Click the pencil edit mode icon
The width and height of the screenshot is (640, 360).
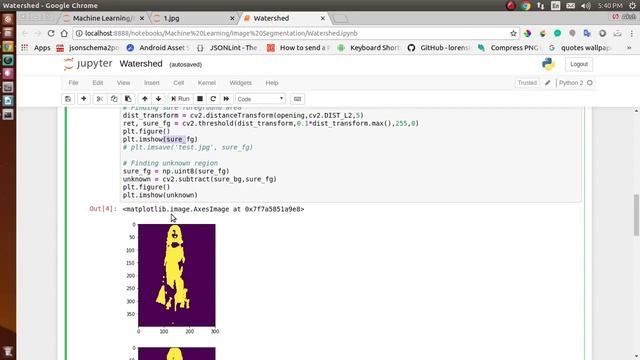[x=548, y=83]
